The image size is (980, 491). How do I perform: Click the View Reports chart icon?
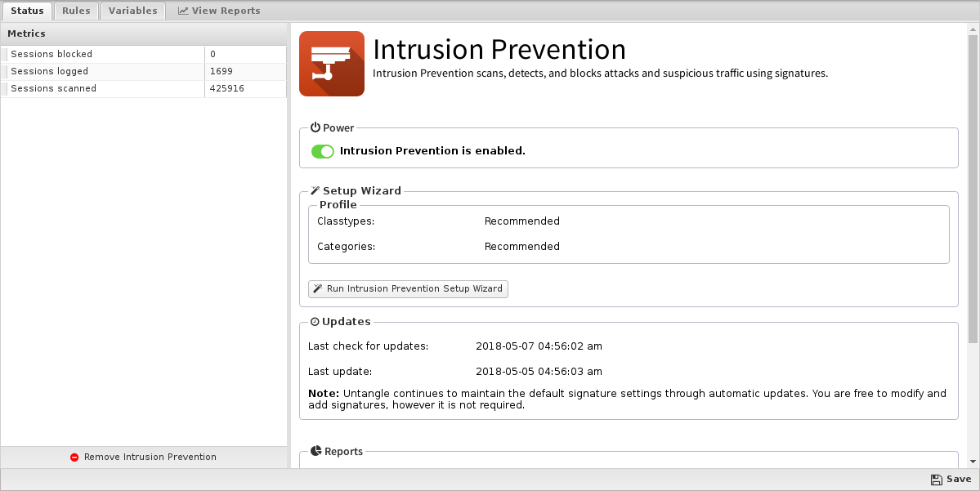click(183, 11)
